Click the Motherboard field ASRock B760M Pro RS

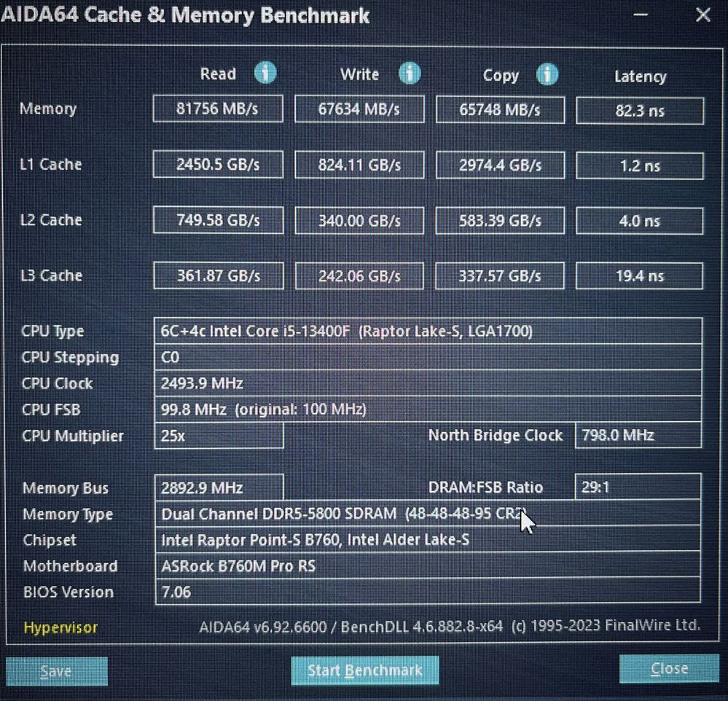[428, 566]
